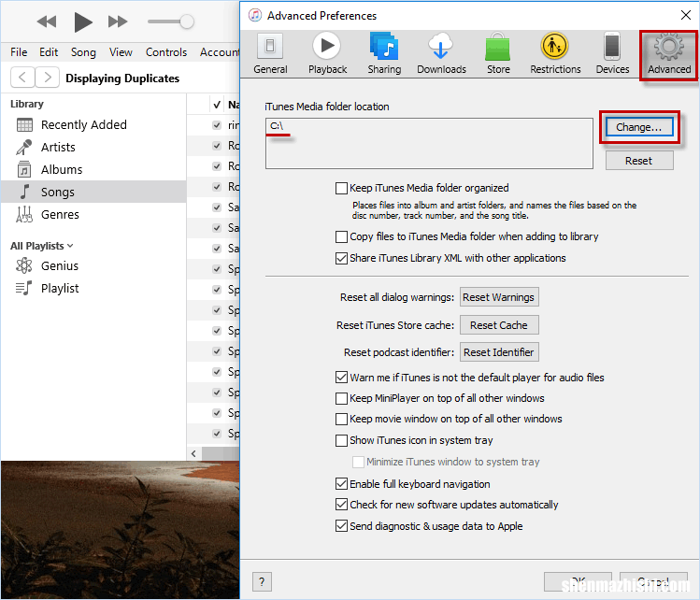Image resolution: width=700 pixels, height=600 pixels.
Task: Select the Advanced preferences tab
Action: point(669,55)
